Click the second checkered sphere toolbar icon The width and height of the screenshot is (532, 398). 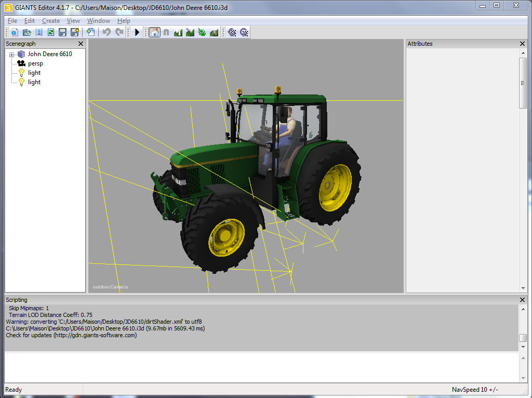[x=244, y=33]
